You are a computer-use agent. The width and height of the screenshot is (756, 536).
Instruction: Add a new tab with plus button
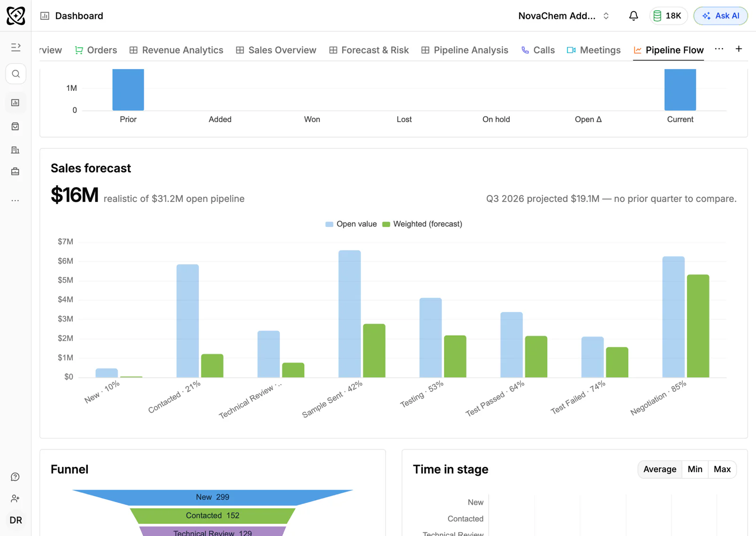pyautogui.click(x=739, y=49)
